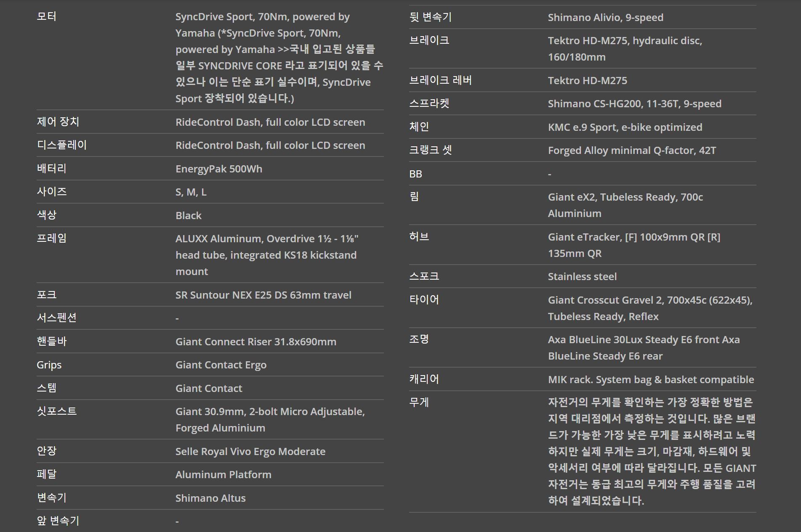Select Shimano Alivio, 9-speed value
801x532 pixels.
(606, 17)
